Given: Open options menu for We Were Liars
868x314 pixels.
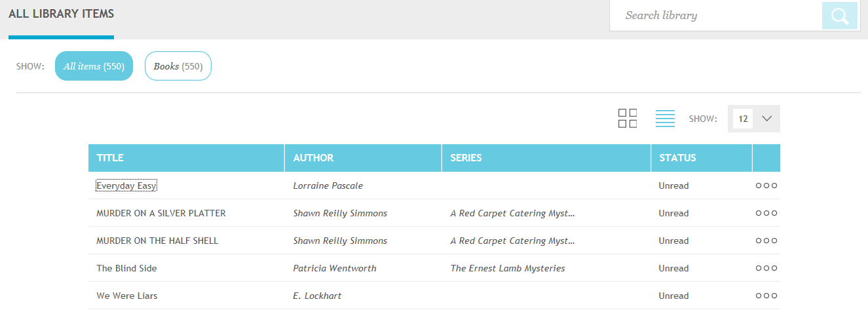Looking at the screenshot, I should [766, 296].
